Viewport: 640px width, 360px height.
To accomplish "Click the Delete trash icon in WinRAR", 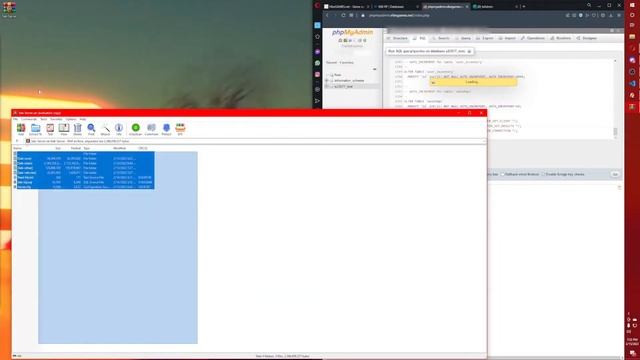I will pos(78,129).
